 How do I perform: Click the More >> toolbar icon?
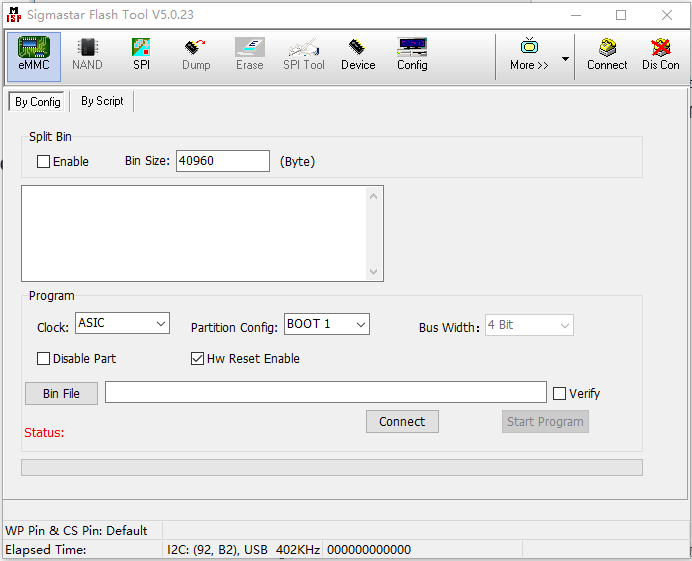tap(529, 55)
